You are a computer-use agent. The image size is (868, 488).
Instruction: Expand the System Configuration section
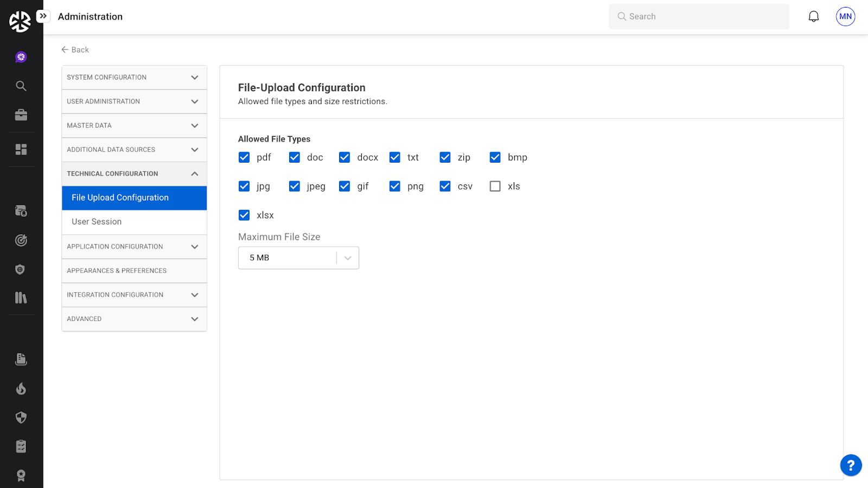[134, 78]
